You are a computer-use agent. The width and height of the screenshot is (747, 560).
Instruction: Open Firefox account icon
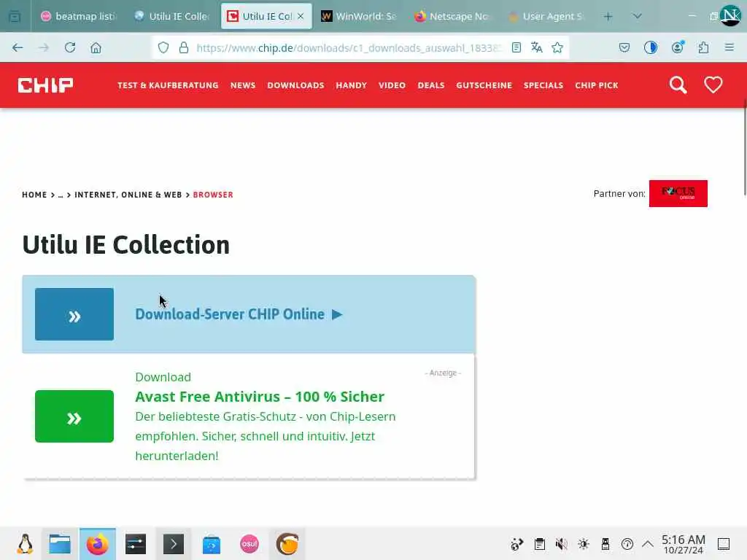tap(678, 47)
